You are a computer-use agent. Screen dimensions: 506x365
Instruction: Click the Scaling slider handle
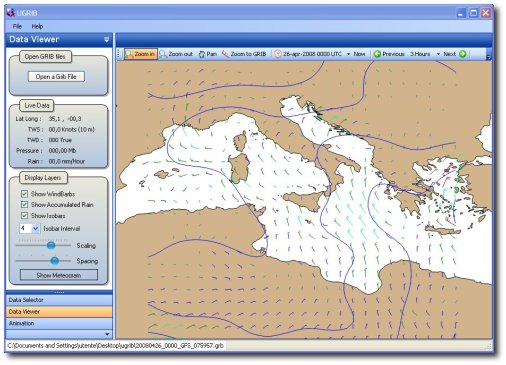(51, 246)
